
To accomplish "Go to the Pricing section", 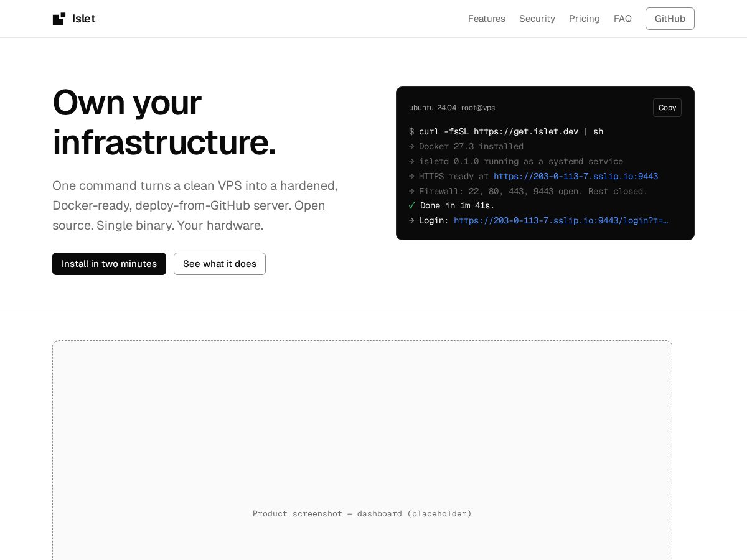I will tap(585, 19).
